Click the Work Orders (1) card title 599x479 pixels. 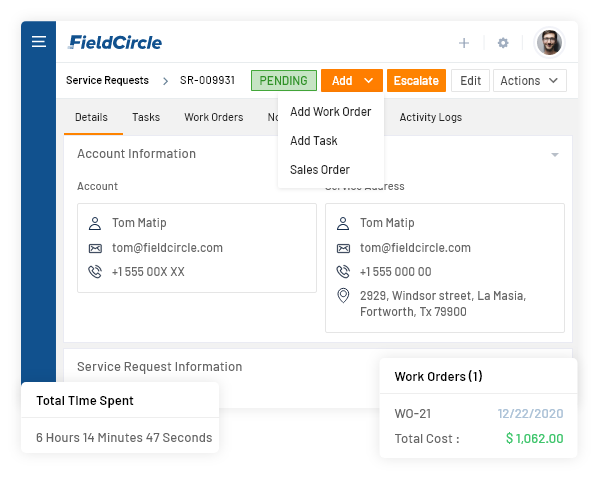[438, 377]
